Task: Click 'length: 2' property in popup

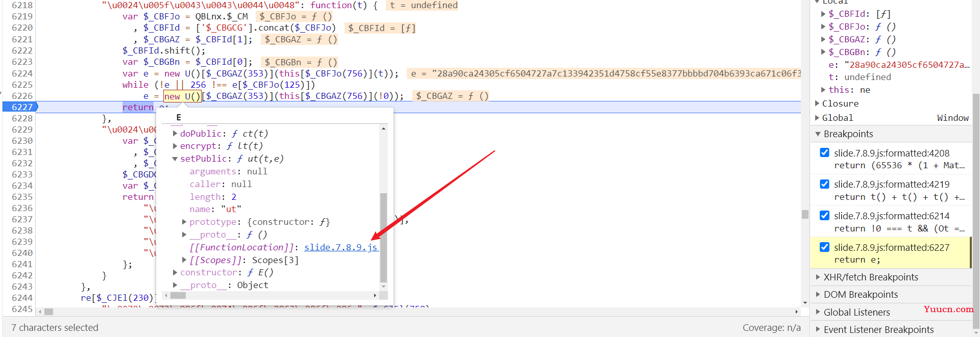Action: coord(213,197)
